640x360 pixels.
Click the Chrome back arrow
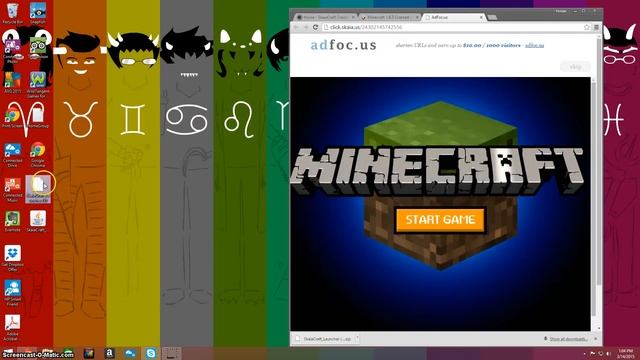[296, 27]
